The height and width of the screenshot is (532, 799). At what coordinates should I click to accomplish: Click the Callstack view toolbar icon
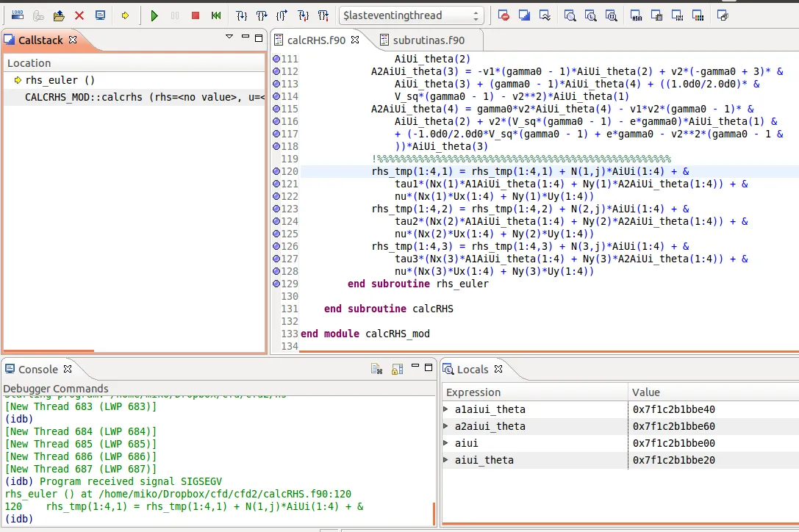[524, 15]
